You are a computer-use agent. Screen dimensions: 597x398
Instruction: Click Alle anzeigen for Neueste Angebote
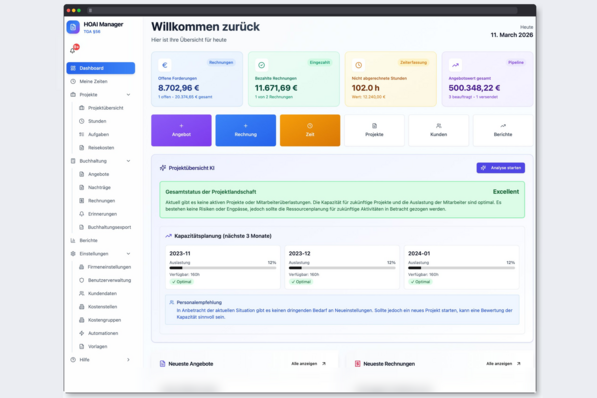point(308,364)
